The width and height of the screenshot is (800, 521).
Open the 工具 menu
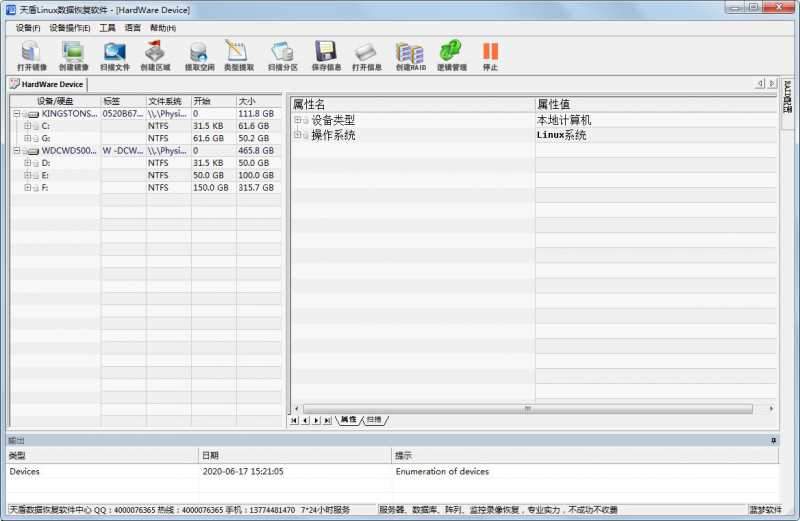coord(107,28)
